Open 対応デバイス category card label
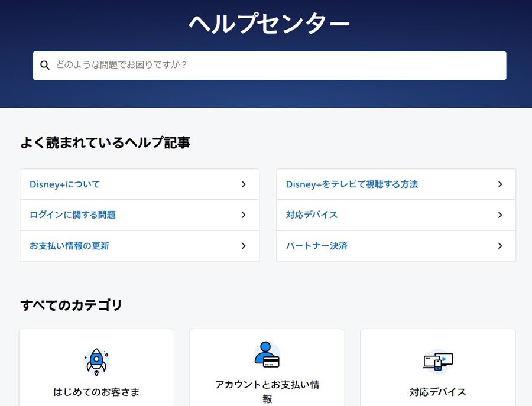This screenshot has height=406, width=532. 438,392
